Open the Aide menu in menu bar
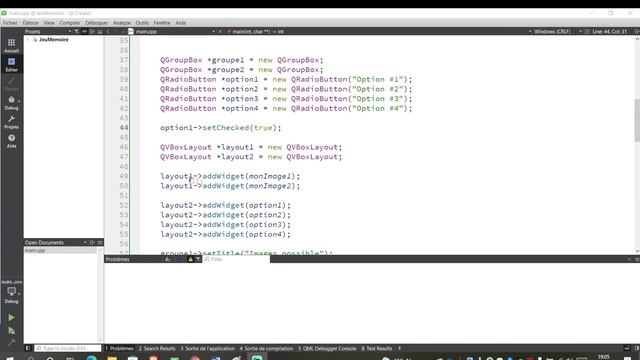Viewport: 640px width, 360px height. pos(181,23)
